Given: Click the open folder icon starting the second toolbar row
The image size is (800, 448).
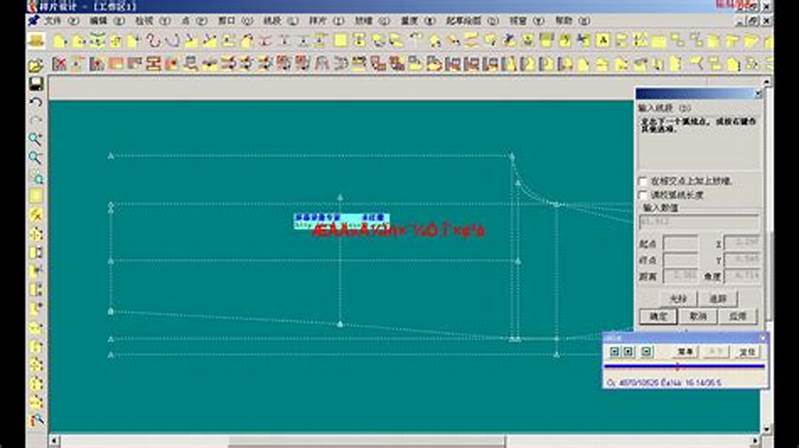Looking at the screenshot, I should point(36,65).
